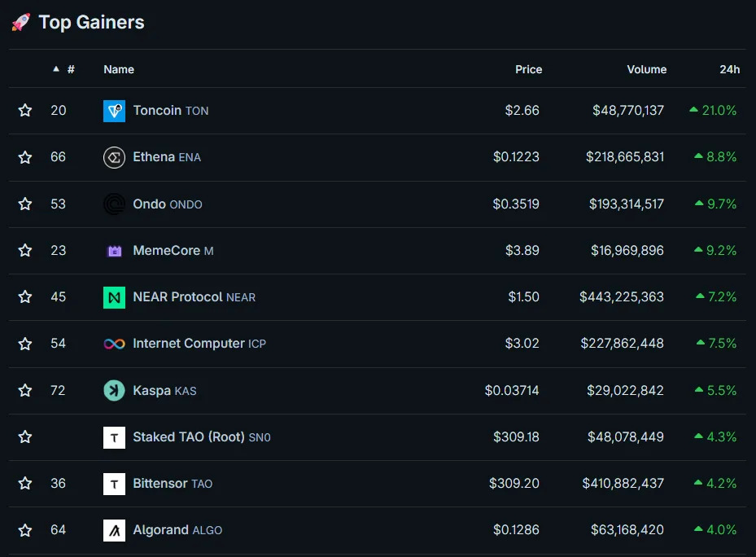This screenshot has height=557, width=756.
Task: Click Bittensor price $309.20
Action: (x=514, y=483)
